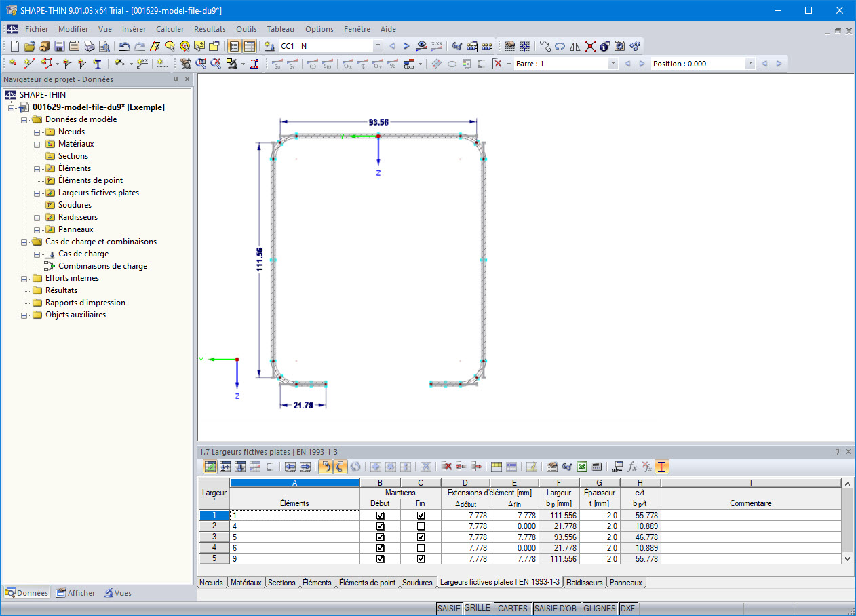Click the table calculator icon

point(597,467)
